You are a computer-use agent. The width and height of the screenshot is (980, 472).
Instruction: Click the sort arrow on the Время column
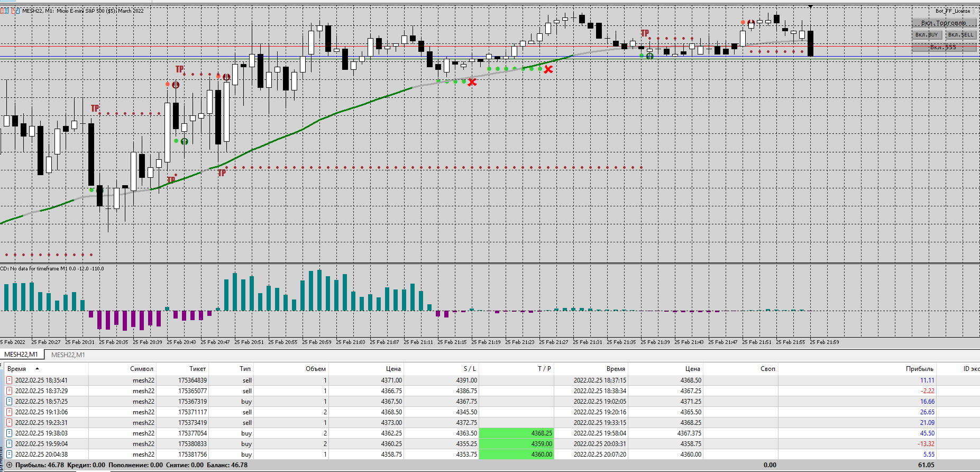(x=37, y=368)
